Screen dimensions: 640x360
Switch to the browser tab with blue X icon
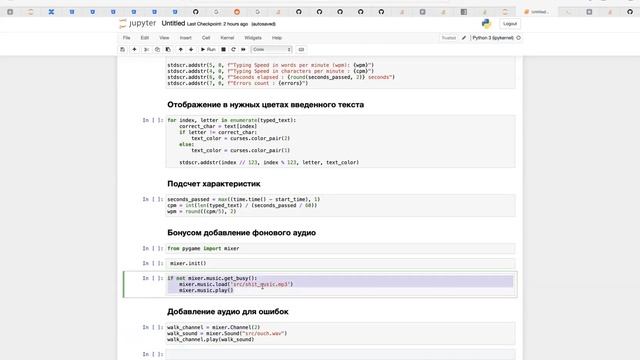[x=51, y=12]
